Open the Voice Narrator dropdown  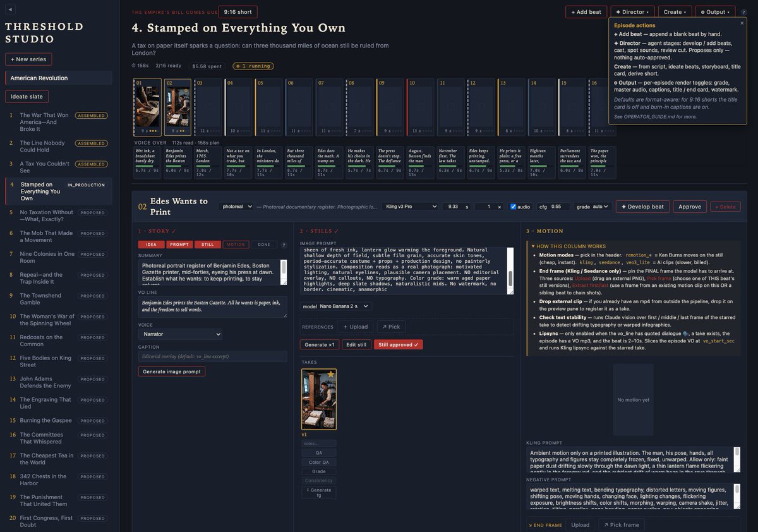180,334
